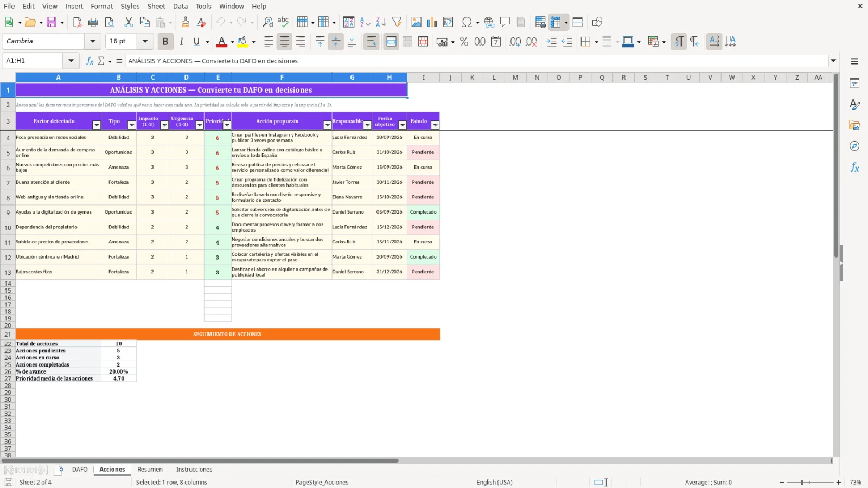Click the Clone Formatting paintbrush

(186, 22)
